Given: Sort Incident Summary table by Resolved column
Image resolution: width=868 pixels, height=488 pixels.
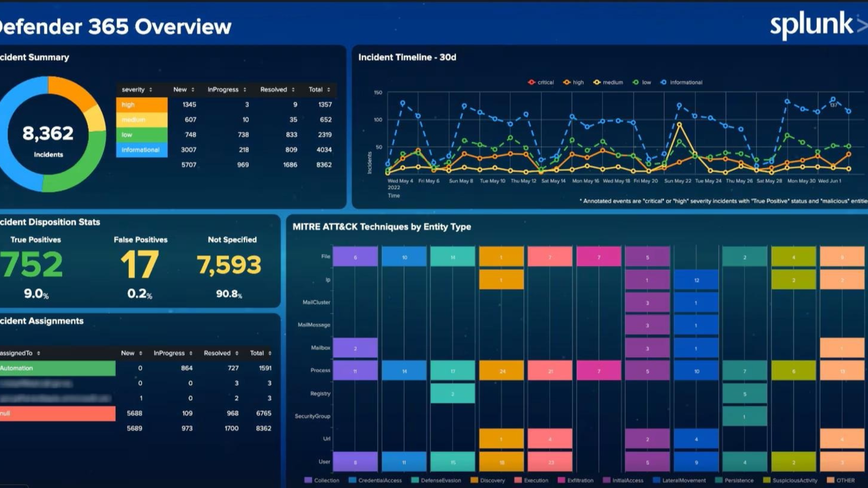Looking at the screenshot, I should [x=277, y=89].
